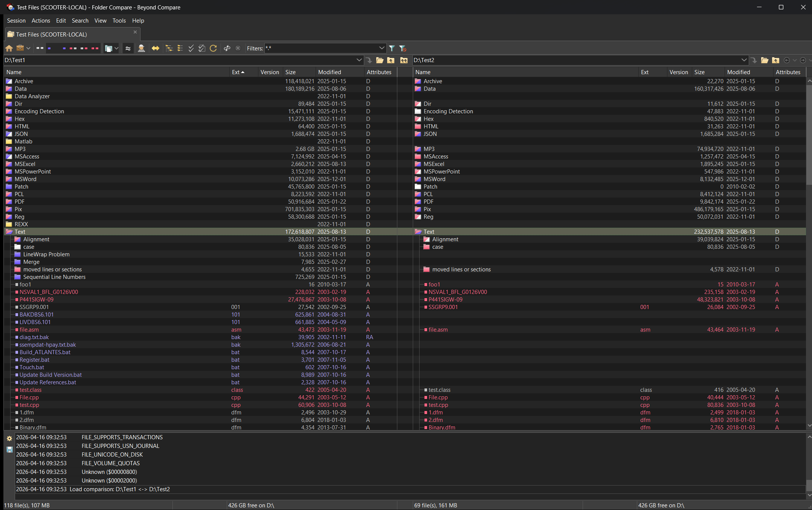Go up one level on left side

click(391, 60)
